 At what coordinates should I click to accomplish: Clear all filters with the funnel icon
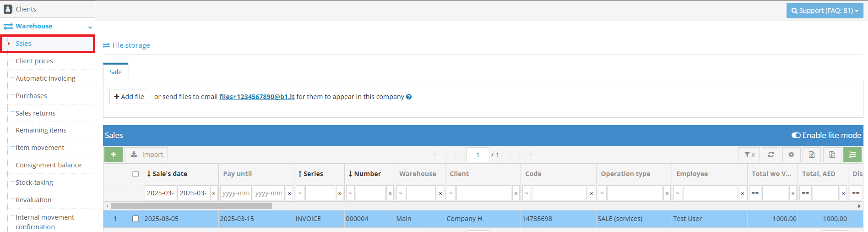point(749,155)
